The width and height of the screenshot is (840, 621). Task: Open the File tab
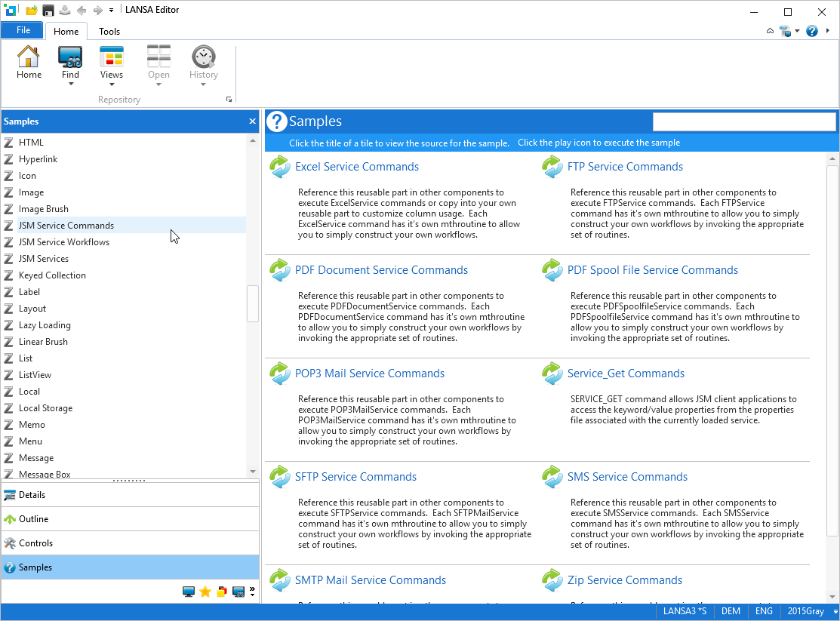pos(23,30)
